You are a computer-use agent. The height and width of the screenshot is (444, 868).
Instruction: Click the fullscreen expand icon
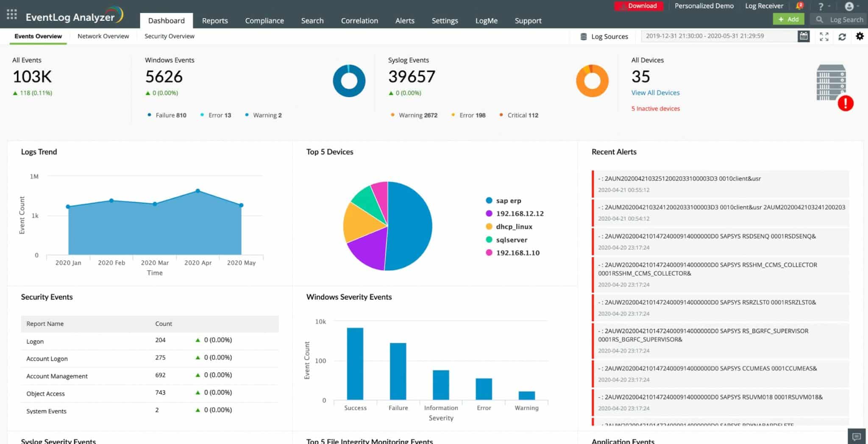tap(824, 36)
